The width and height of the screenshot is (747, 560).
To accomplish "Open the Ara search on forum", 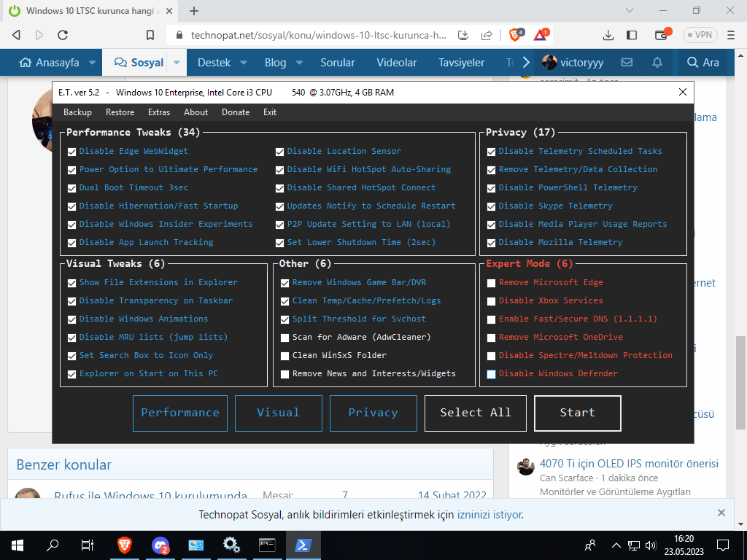I will click(703, 63).
